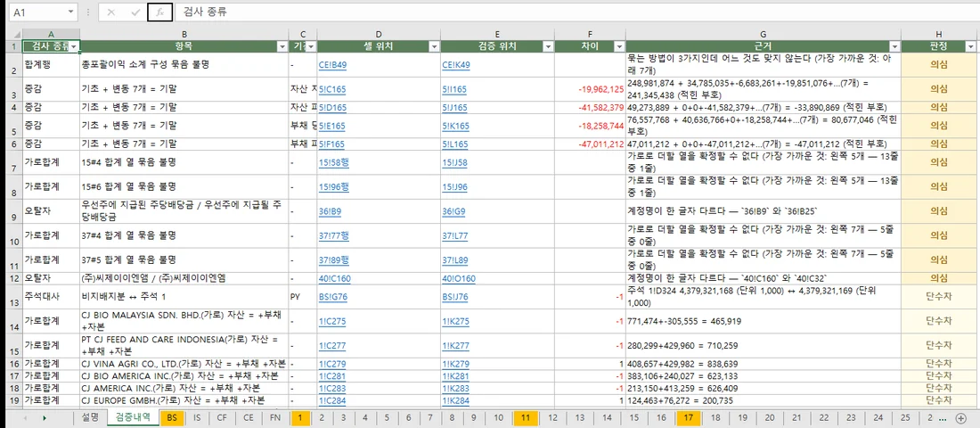Open the Name Box dropdown arrow
This screenshot has width=980, height=428.
(x=70, y=12)
